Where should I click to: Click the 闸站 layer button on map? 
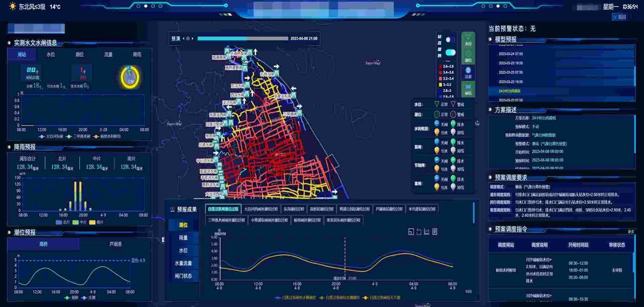[468, 89]
